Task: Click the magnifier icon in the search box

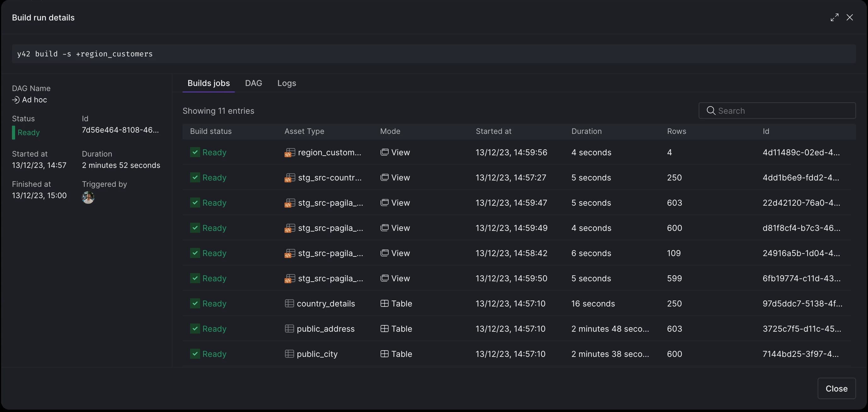Action: [x=711, y=111]
